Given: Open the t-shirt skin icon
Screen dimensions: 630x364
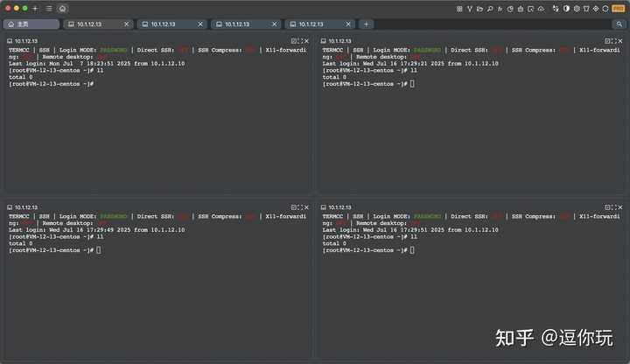Looking at the screenshot, I should tap(586, 9).
